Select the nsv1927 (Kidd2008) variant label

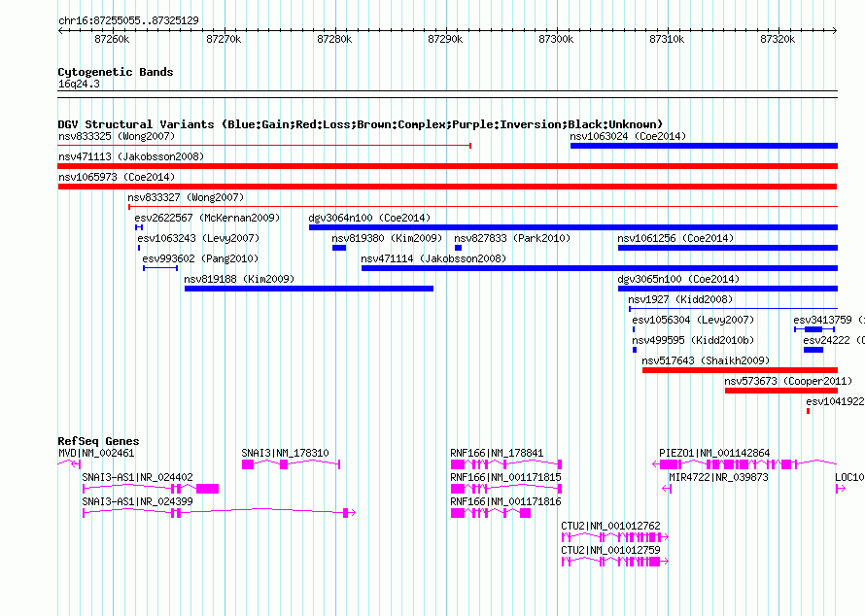(680, 299)
